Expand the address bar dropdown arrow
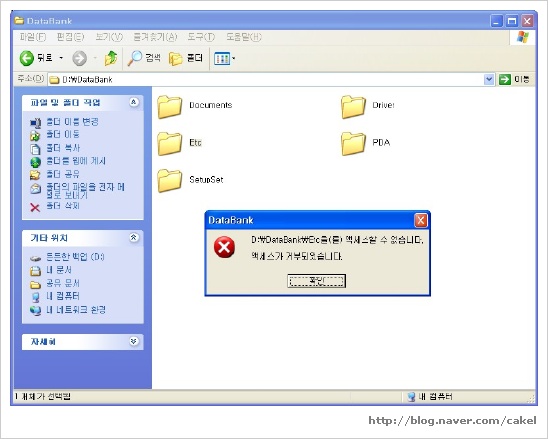This screenshot has width=548, height=439. pos(489,79)
